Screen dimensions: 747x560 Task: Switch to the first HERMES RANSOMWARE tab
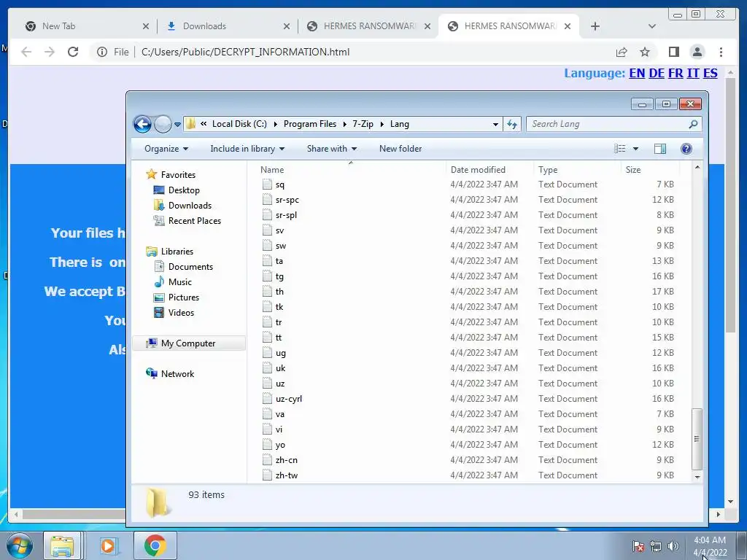[x=369, y=26]
